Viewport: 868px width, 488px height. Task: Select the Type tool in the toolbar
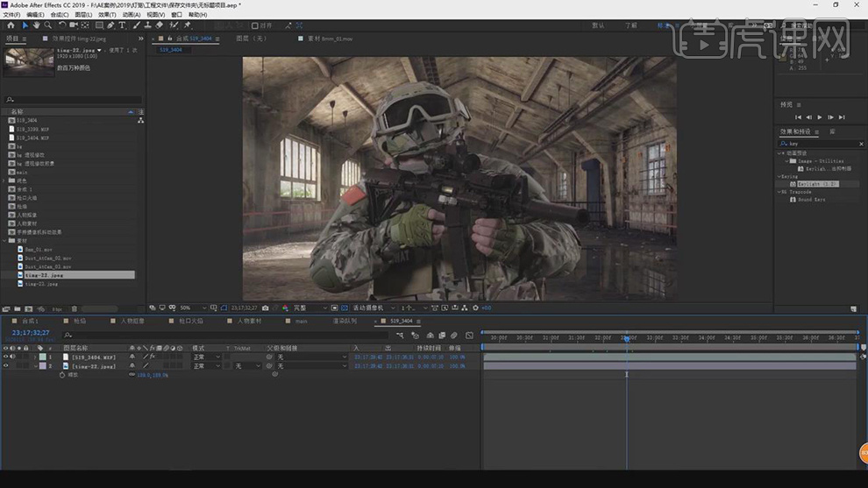122,25
